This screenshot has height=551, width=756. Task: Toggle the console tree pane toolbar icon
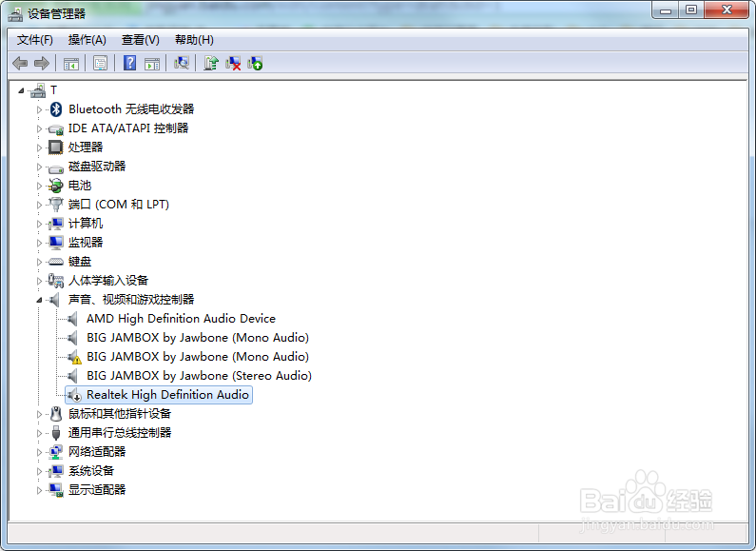(x=71, y=63)
